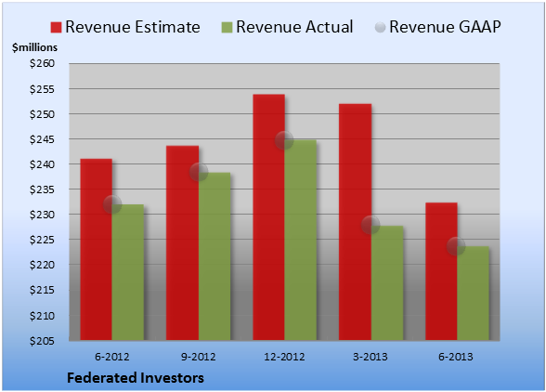The image size is (546, 392).
Task: Select the red estimate bar for 6-2012
Action: coord(97,250)
